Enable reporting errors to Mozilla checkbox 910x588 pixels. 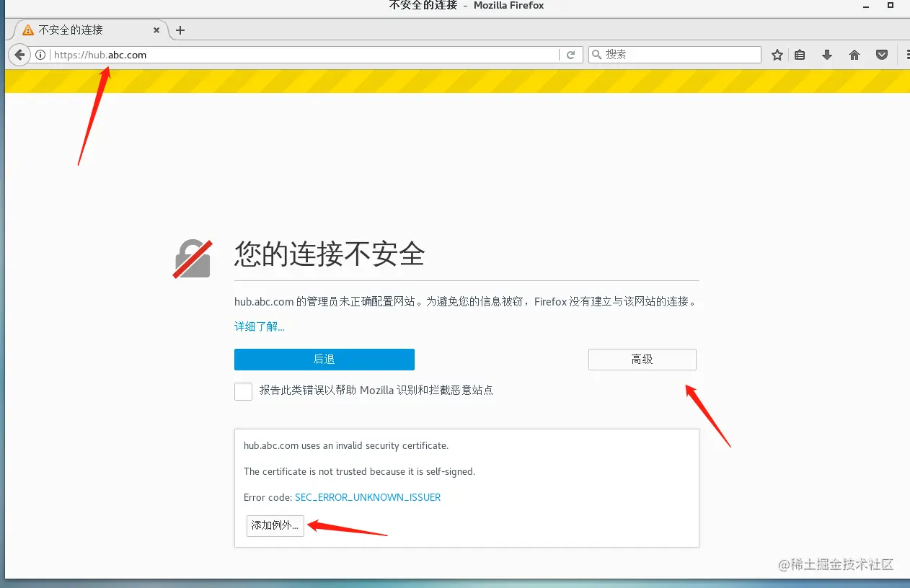tap(243, 391)
